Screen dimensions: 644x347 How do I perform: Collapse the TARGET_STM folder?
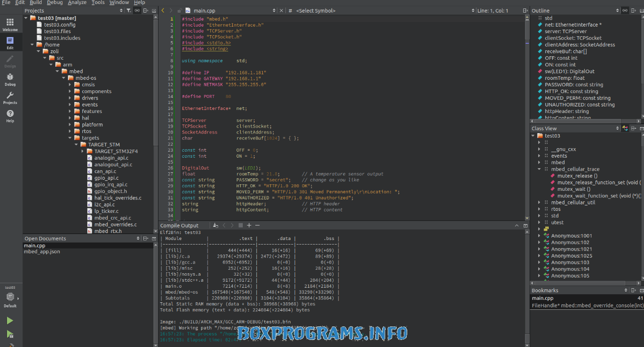click(77, 145)
